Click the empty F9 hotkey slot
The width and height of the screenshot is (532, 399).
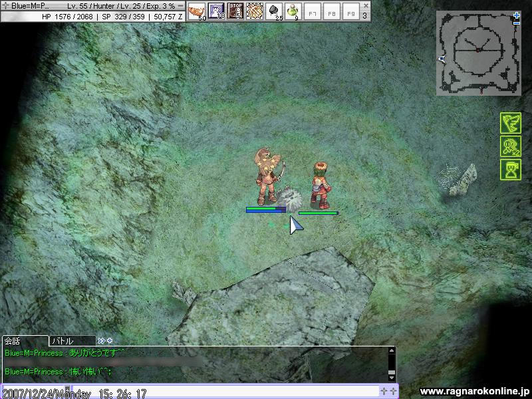[351, 11]
